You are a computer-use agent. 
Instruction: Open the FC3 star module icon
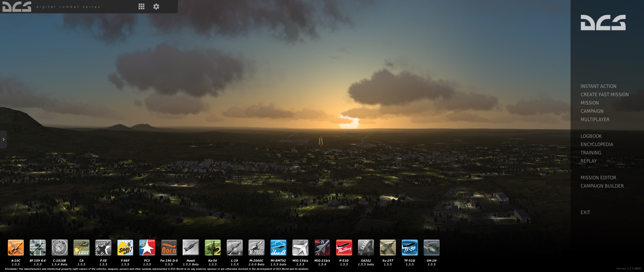(147, 248)
